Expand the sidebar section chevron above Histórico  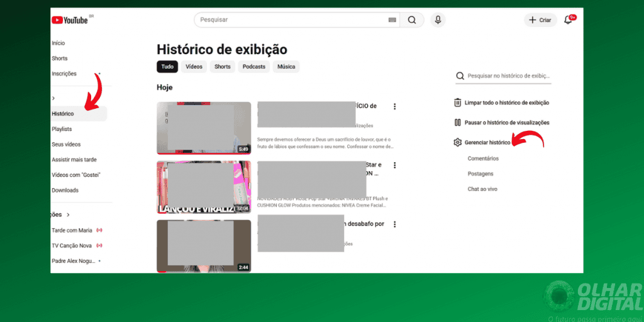click(53, 98)
